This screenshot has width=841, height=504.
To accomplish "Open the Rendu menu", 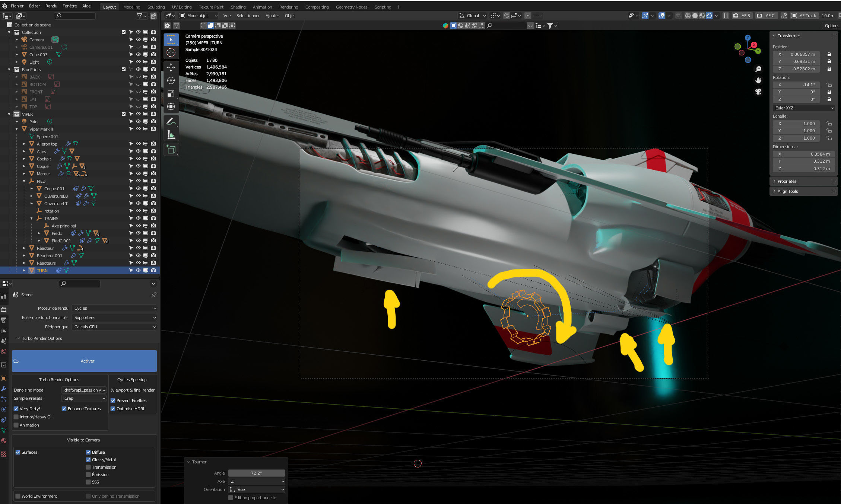I will [51, 6].
